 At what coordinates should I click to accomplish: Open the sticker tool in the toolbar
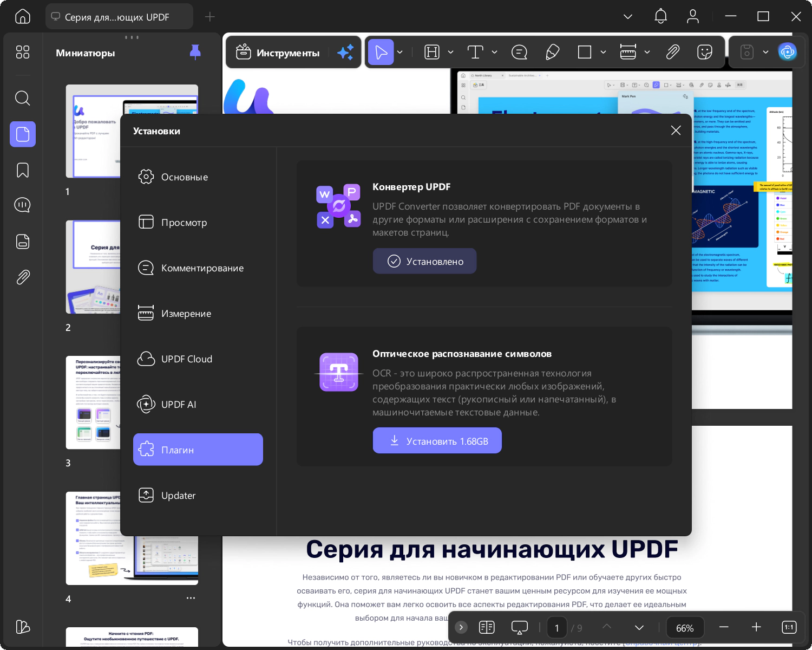pos(704,52)
